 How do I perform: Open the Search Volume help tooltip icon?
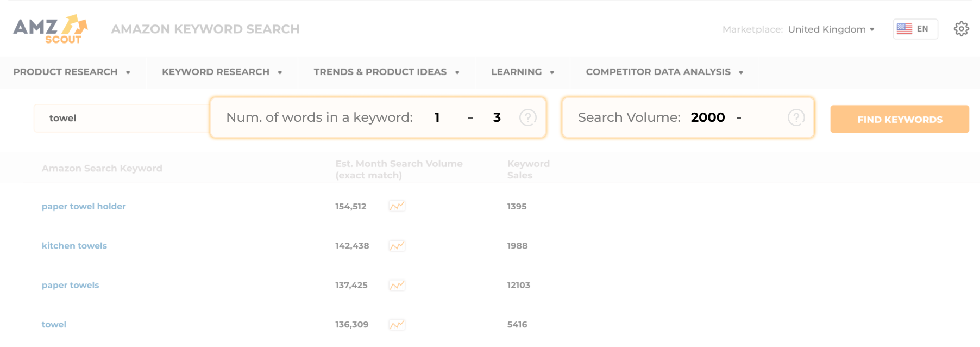coord(795,117)
